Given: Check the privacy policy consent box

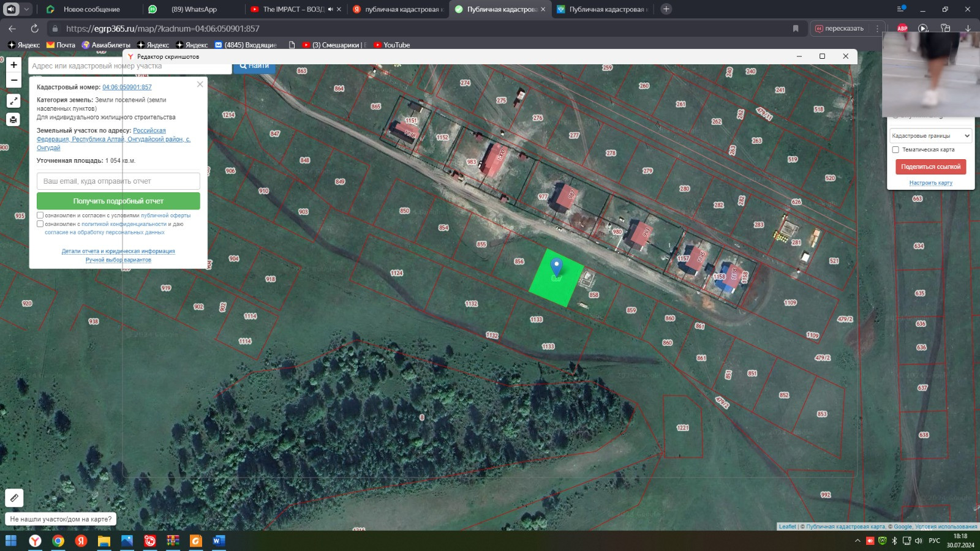Looking at the screenshot, I should click(40, 224).
